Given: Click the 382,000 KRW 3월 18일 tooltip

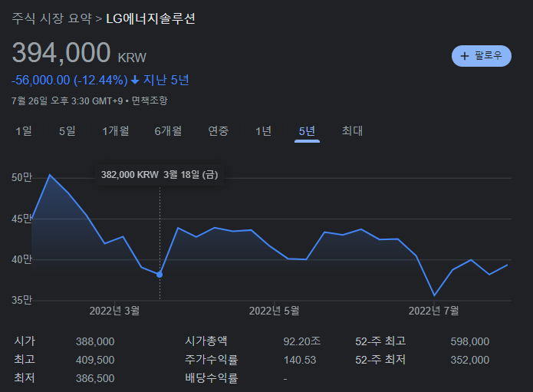Looking at the screenshot, I should pyautogui.click(x=160, y=175).
